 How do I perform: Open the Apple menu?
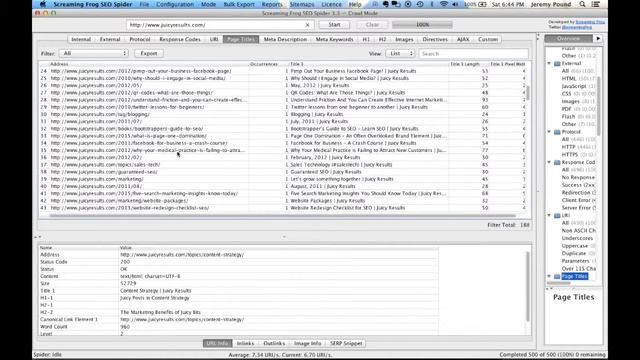43,4
